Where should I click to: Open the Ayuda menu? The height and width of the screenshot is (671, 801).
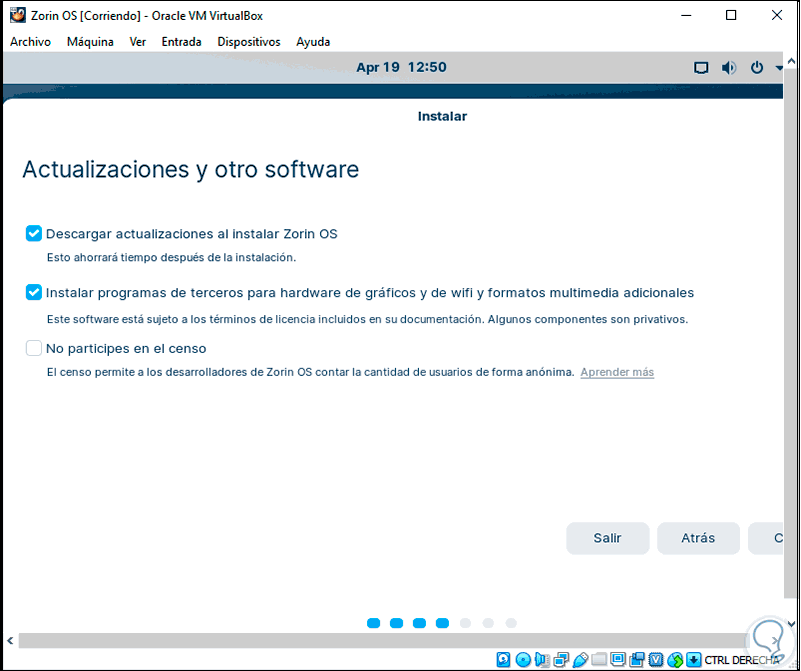point(313,42)
